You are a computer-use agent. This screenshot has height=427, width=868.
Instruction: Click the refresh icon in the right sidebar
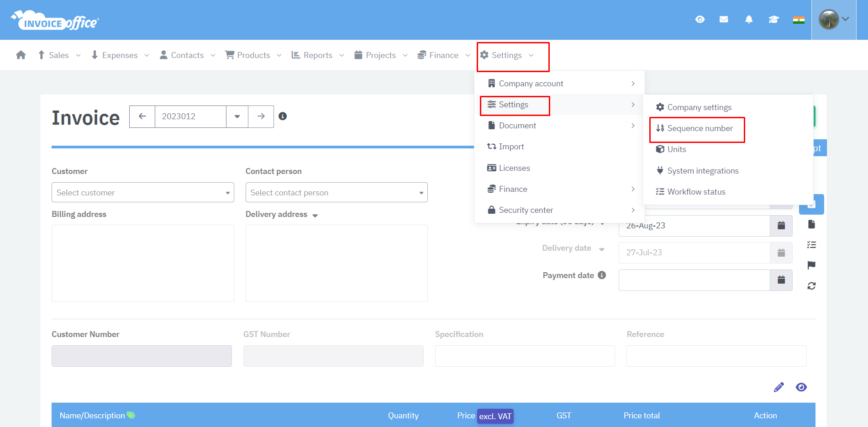coord(811,285)
